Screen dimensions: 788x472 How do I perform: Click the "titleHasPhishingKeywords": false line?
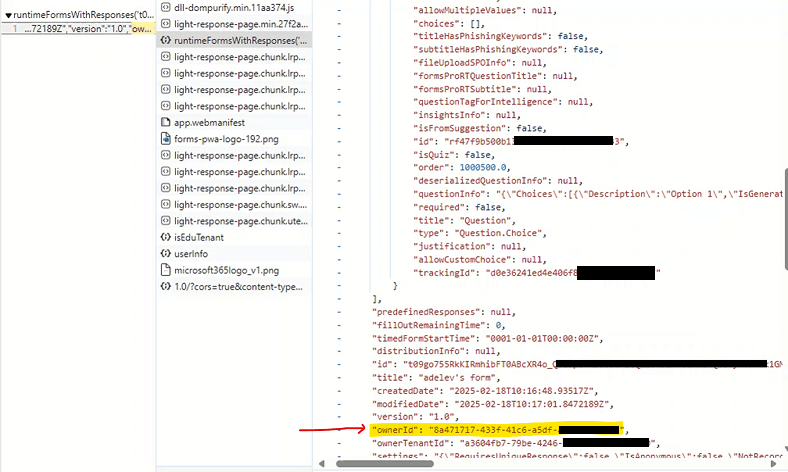[501, 36]
